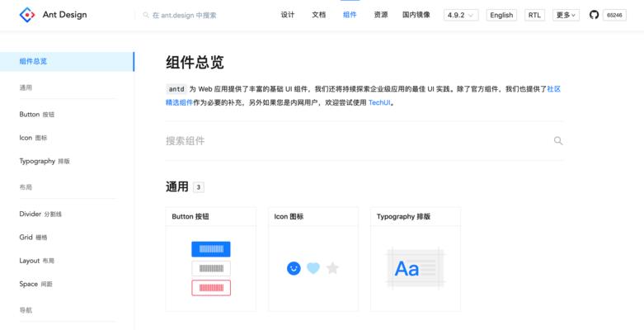Image resolution: width=644 pixels, height=330 pixels.
Task: Click the 通用 section heading
Action: tap(177, 187)
